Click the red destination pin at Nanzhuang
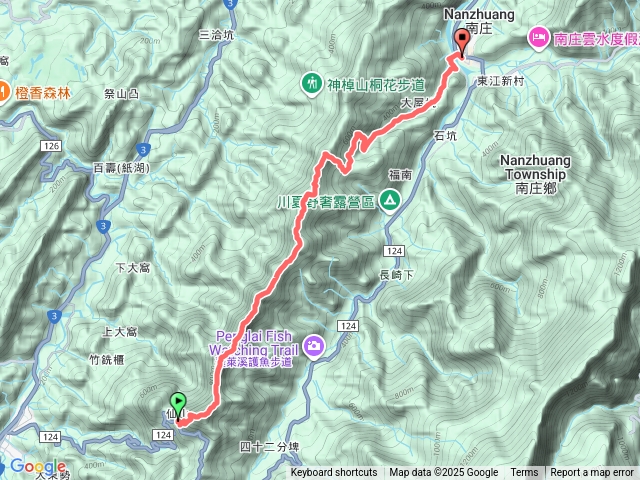The image size is (640, 480). click(462, 42)
